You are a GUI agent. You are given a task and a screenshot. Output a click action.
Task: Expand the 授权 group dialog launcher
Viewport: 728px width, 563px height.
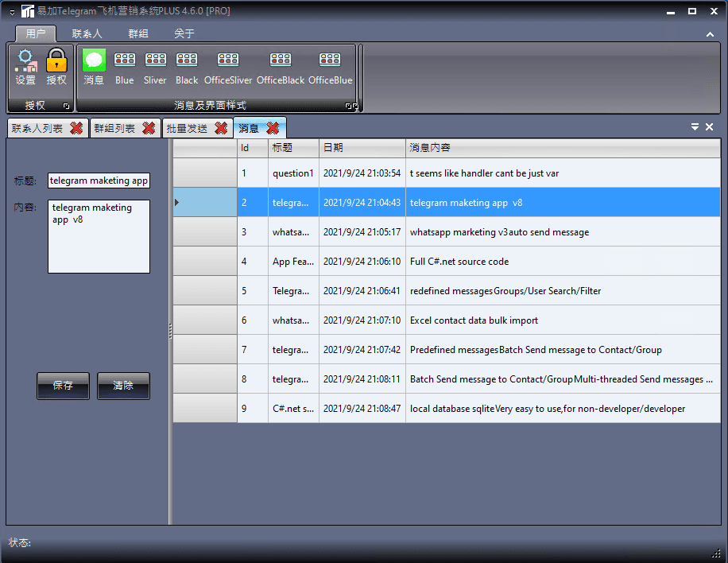pyautogui.click(x=66, y=106)
